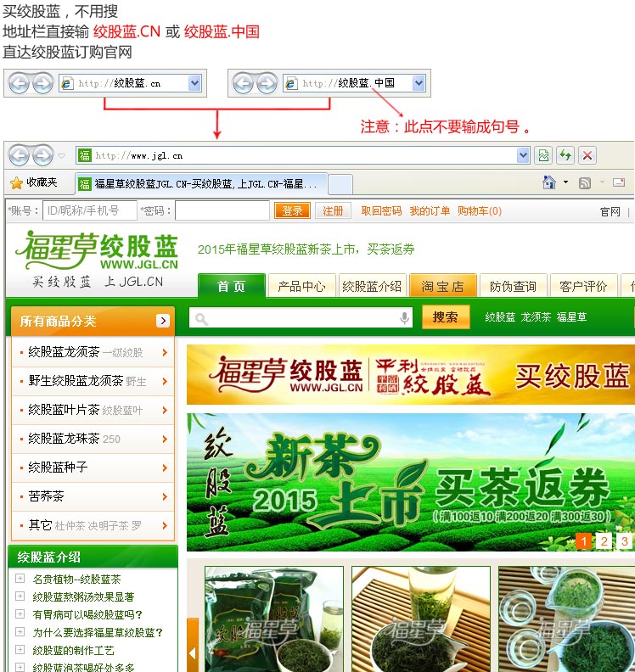Refresh the page with the green arrows icon
Viewport: 635px width, 672px height.
(565, 155)
